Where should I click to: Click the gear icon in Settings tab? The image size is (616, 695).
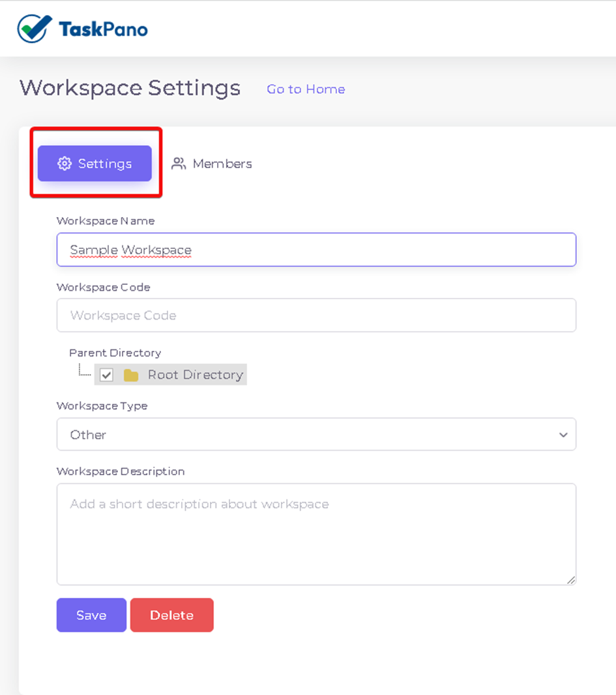coord(65,164)
